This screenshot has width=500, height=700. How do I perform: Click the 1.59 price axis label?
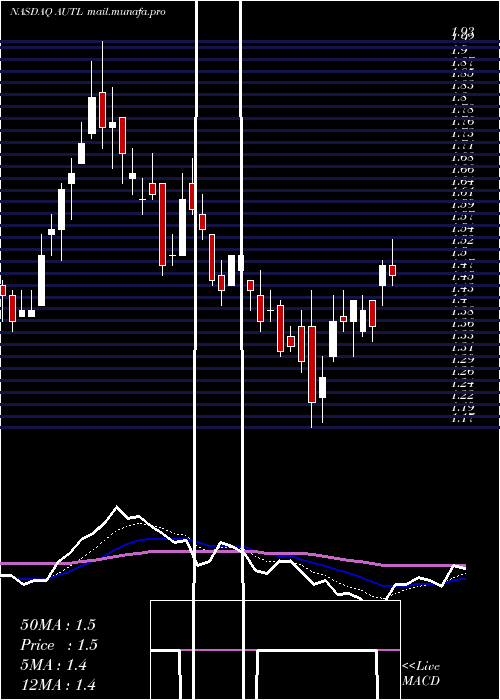(463, 205)
